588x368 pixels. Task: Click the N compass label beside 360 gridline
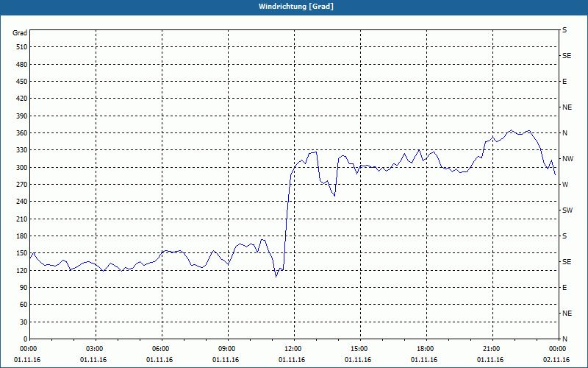(564, 133)
